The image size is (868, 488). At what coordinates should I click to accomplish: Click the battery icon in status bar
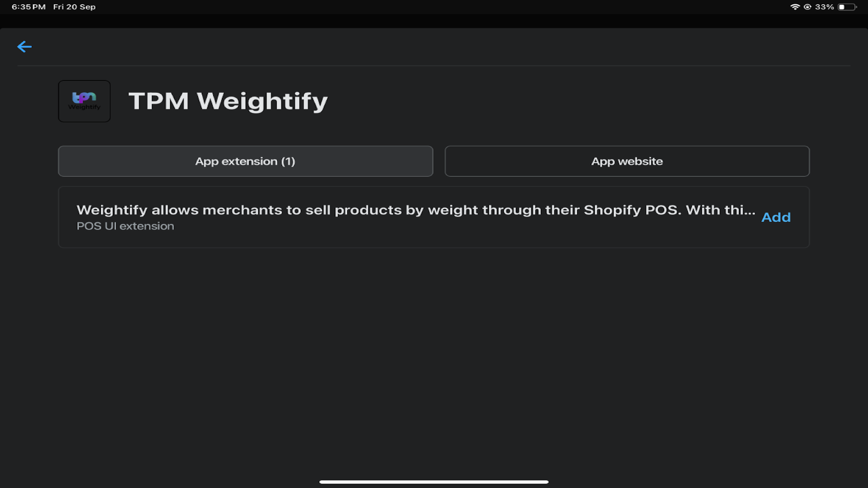coord(847,7)
